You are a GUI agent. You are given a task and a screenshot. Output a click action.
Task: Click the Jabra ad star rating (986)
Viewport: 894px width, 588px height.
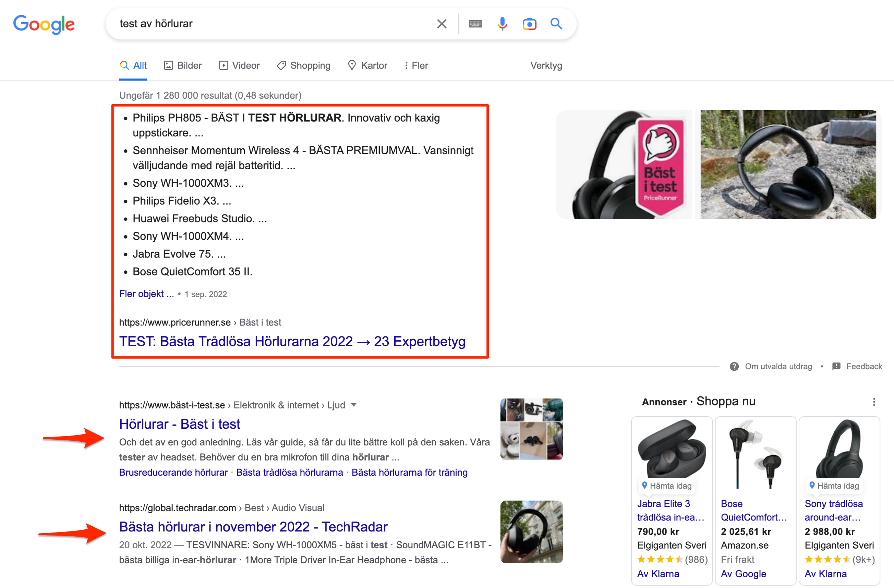pyautogui.click(x=672, y=560)
